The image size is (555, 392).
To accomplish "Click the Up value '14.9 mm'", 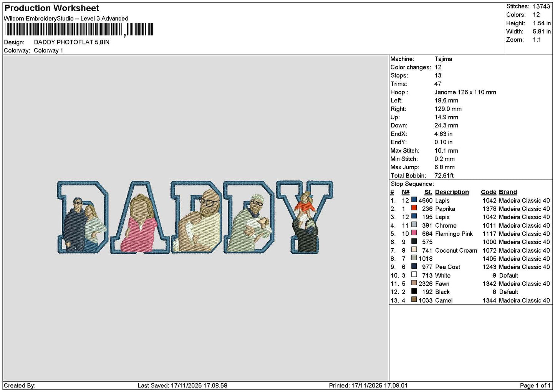I will (446, 117).
